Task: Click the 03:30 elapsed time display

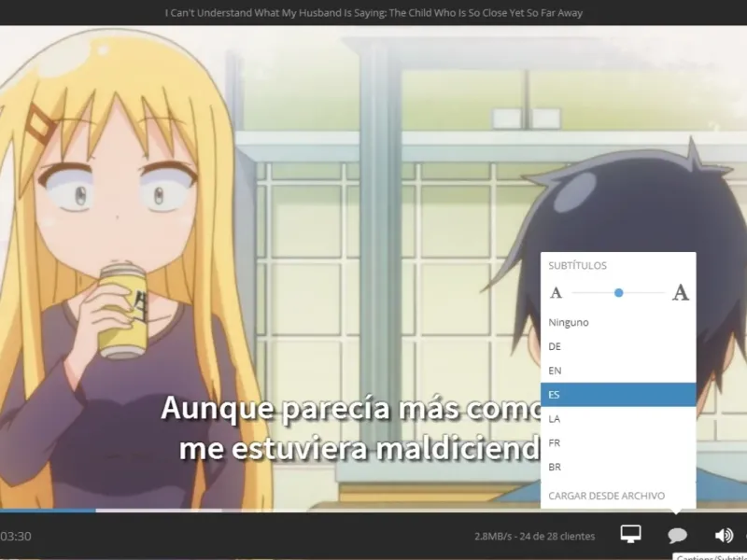Action: 16,536
